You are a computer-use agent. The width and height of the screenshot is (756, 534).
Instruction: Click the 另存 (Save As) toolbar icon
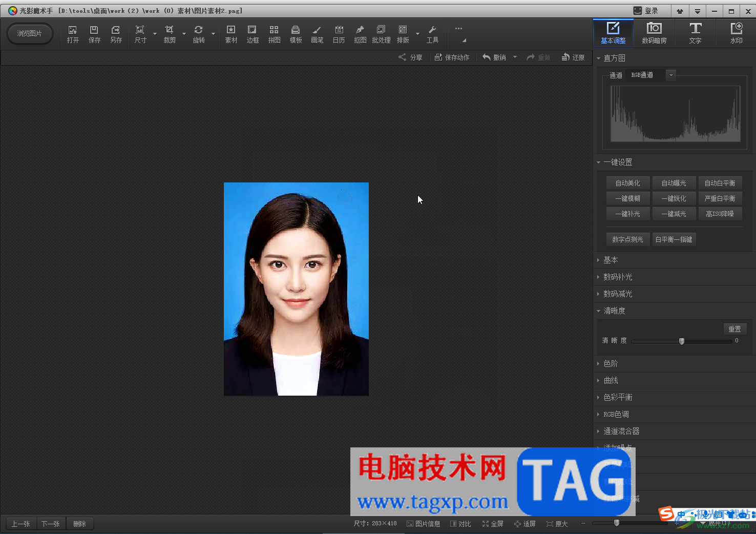116,34
